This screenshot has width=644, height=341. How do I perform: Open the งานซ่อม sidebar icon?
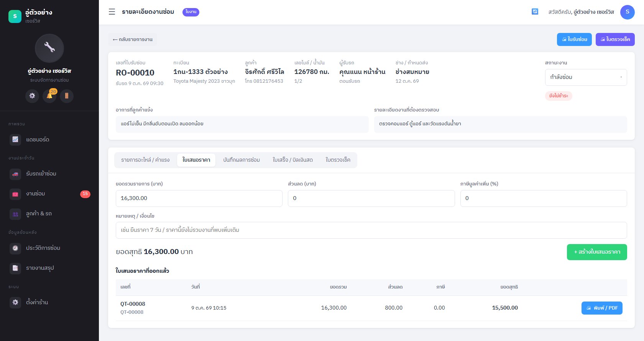click(15, 194)
